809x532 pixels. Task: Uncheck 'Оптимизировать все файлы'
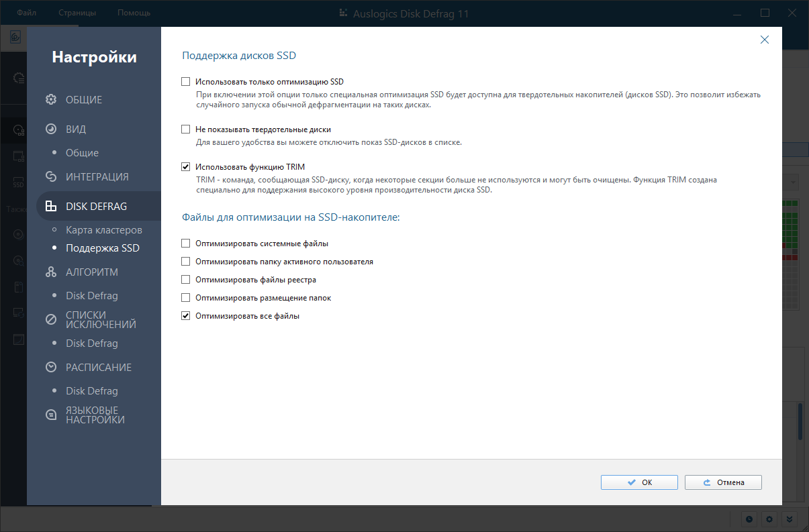pos(186,316)
